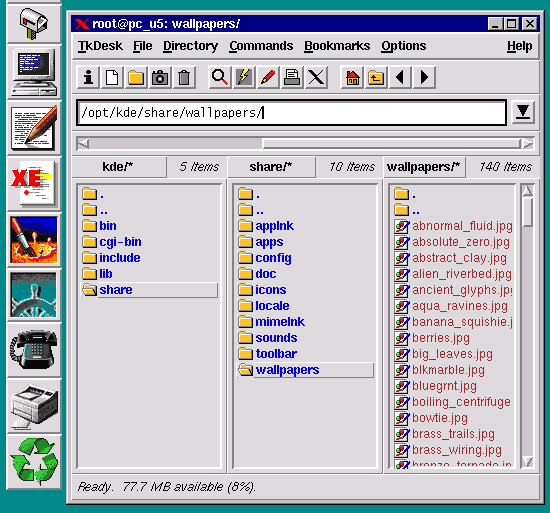Select the sounds folder
The width and height of the screenshot is (550, 513).
pyautogui.click(x=268, y=338)
